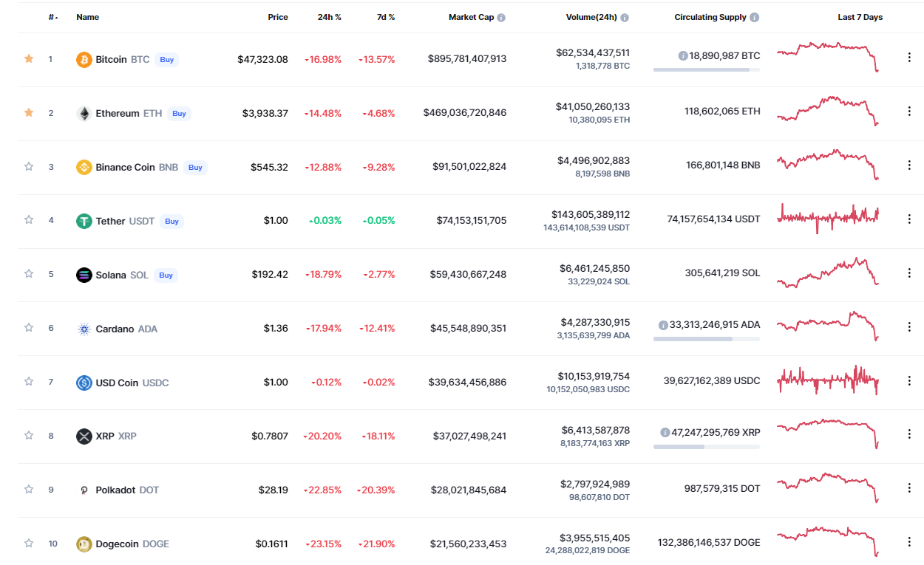Image resolution: width=924 pixels, height=565 pixels.
Task: Click info icon beside Cardano circulating supply
Action: pos(664,324)
